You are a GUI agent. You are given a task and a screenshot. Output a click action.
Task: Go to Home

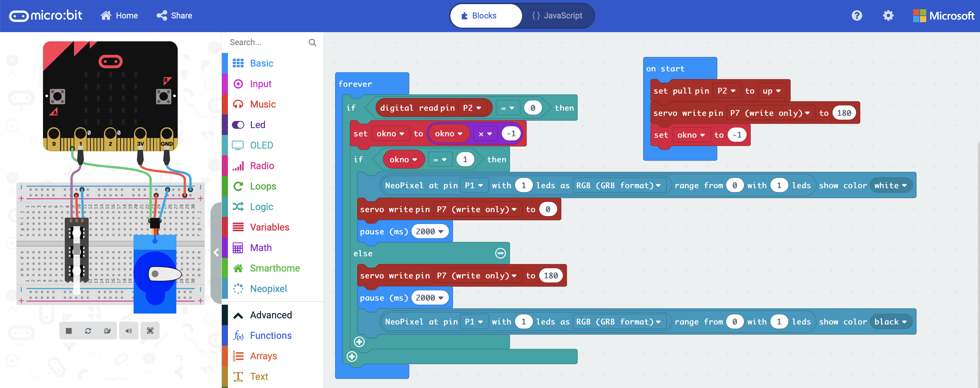point(119,16)
